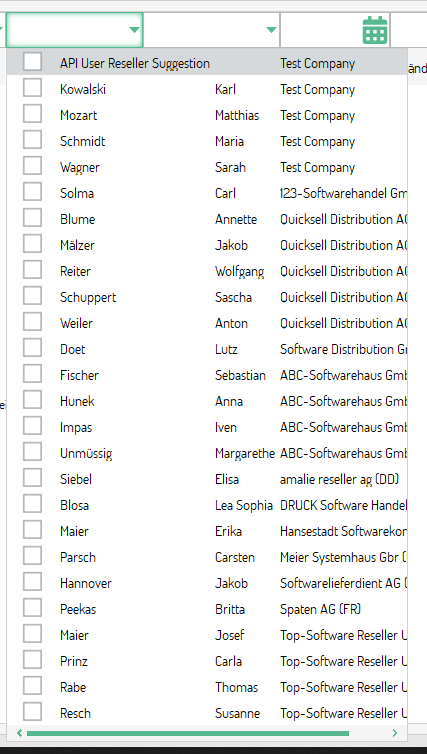Viewport: 427px width, 754px height.
Task: Open the green calendar date picker
Action: tap(375, 30)
